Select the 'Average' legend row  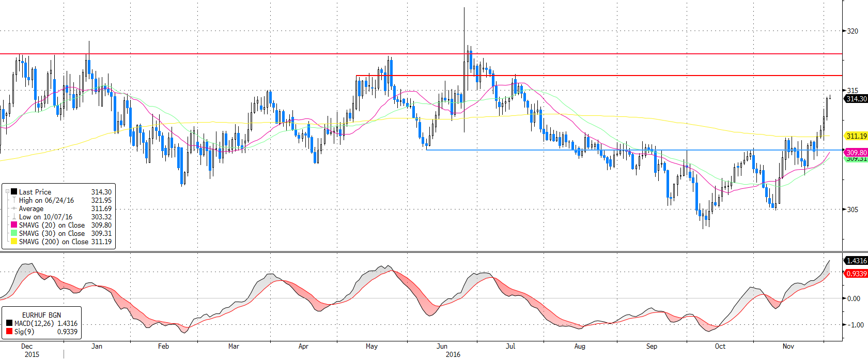click(31, 208)
